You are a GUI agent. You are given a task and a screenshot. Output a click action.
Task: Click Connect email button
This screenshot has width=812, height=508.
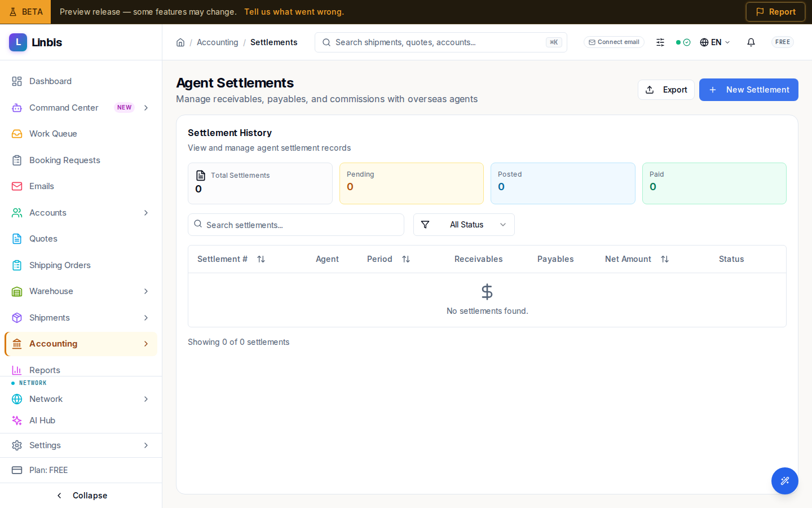(614, 42)
